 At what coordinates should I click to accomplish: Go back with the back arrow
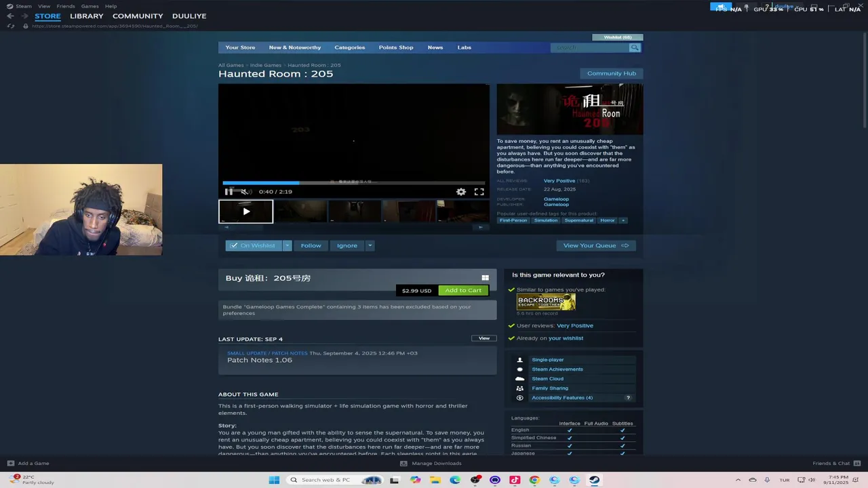point(10,16)
